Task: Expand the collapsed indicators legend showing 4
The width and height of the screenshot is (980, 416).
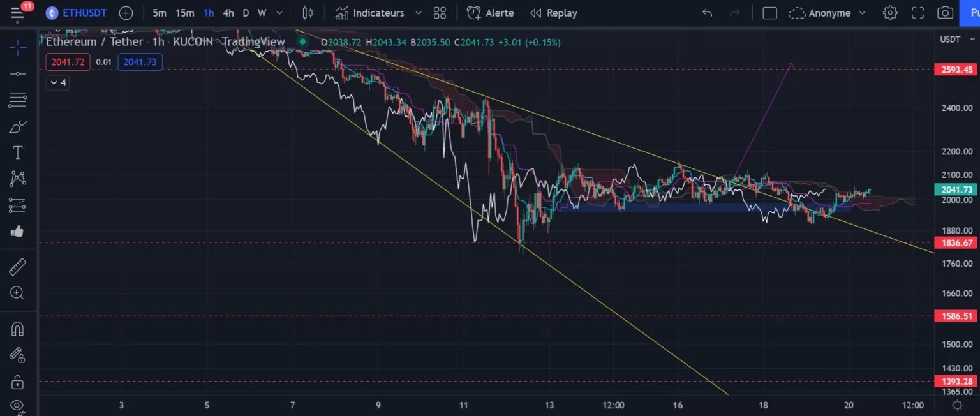Action: pos(58,82)
